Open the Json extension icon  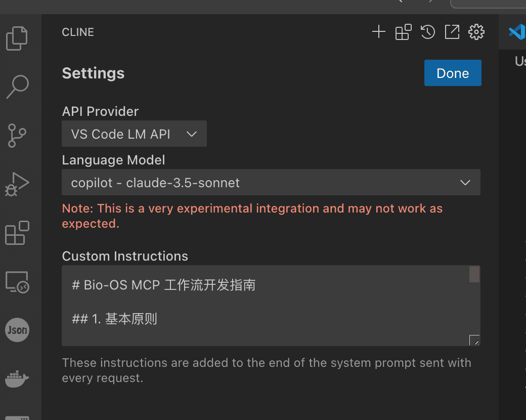[x=17, y=330]
